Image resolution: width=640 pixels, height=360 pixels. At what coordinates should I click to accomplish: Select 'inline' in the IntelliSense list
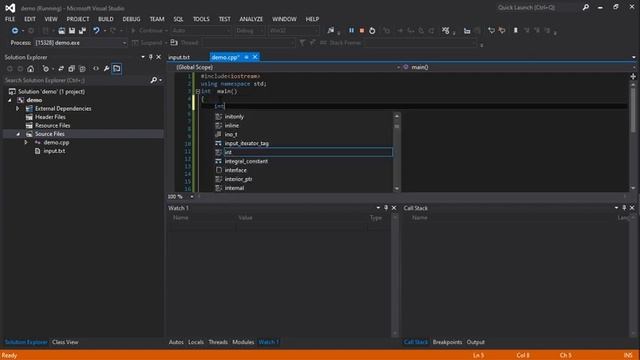(x=303, y=125)
